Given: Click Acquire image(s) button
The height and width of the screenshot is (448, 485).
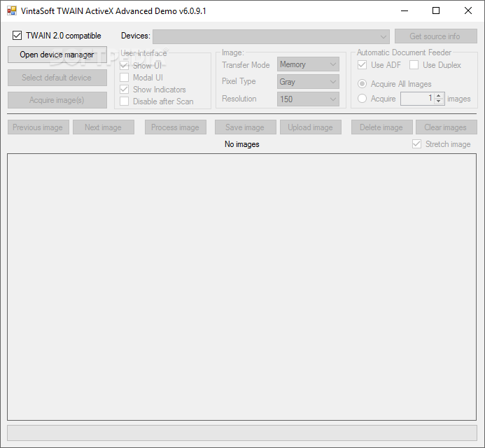Looking at the screenshot, I should 57,100.
